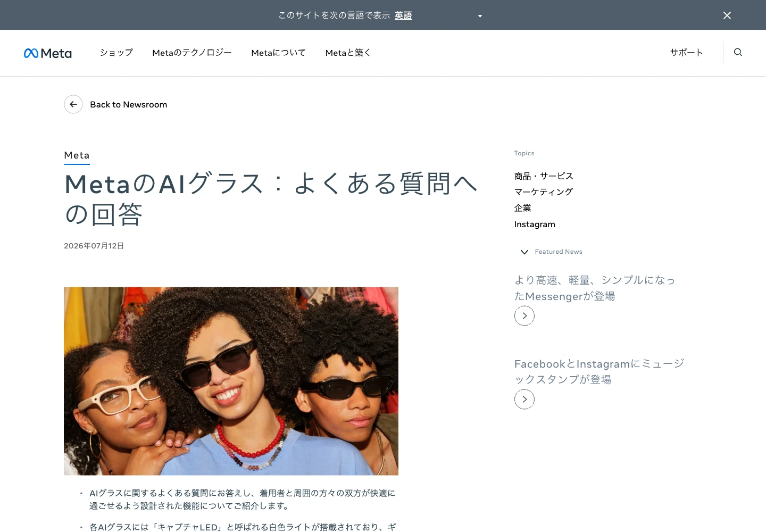Open the search magnifier icon

point(738,52)
